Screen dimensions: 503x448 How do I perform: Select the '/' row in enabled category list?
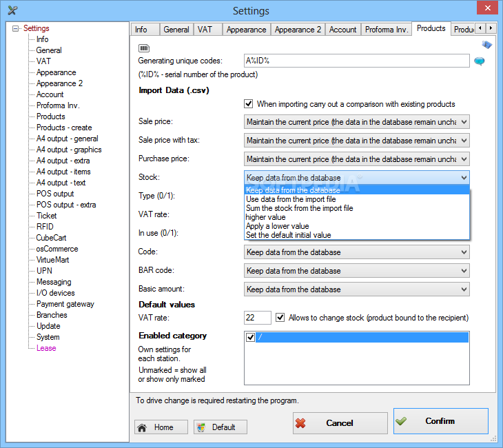pos(362,337)
